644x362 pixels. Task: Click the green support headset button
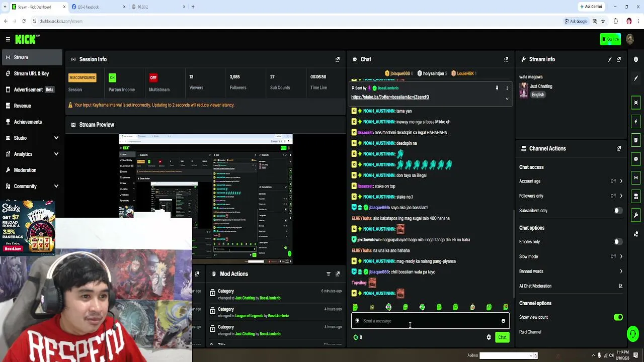(x=633, y=333)
